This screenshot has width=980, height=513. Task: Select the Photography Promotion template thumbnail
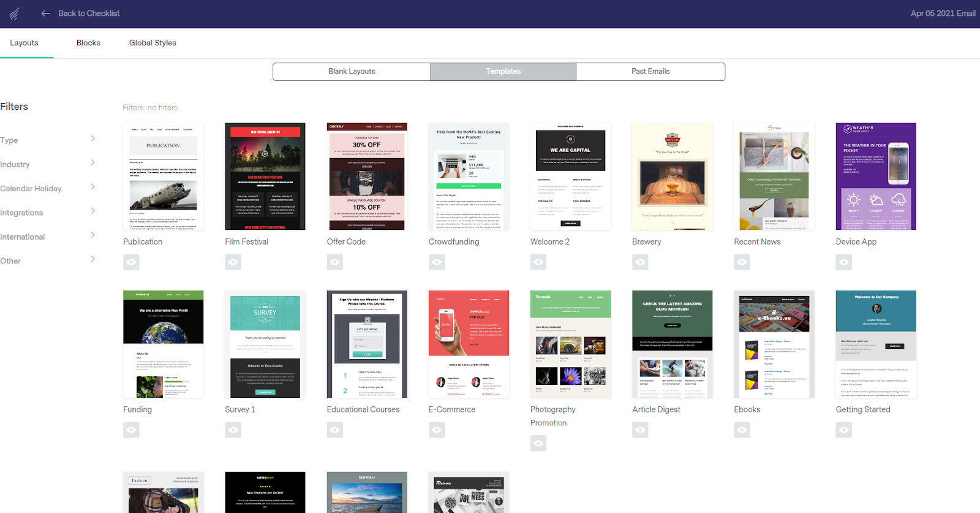pyautogui.click(x=571, y=344)
